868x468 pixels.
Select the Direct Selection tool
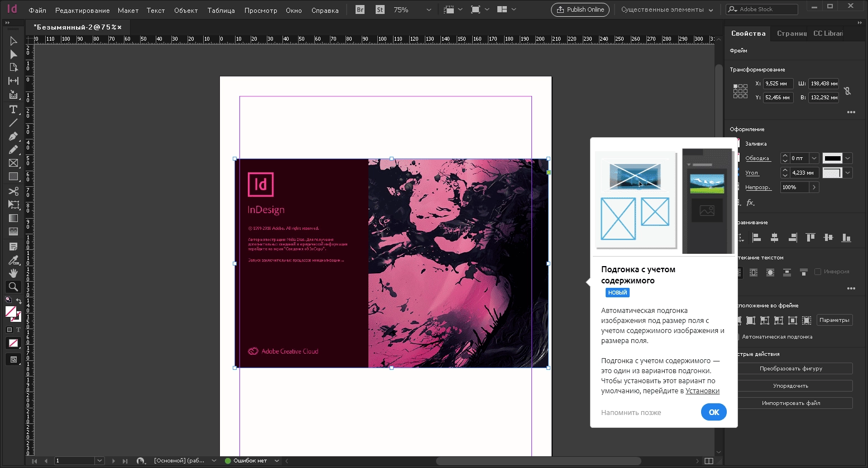click(13, 54)
